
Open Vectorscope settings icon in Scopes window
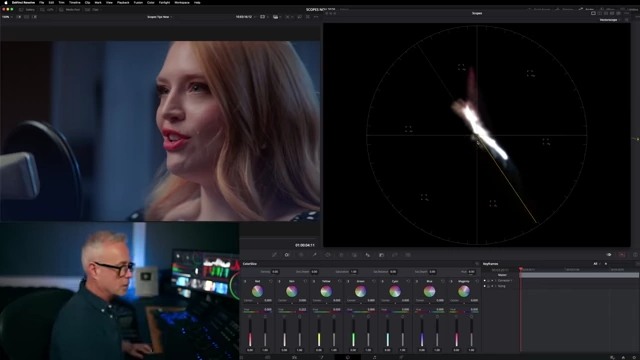pos(627,20)
